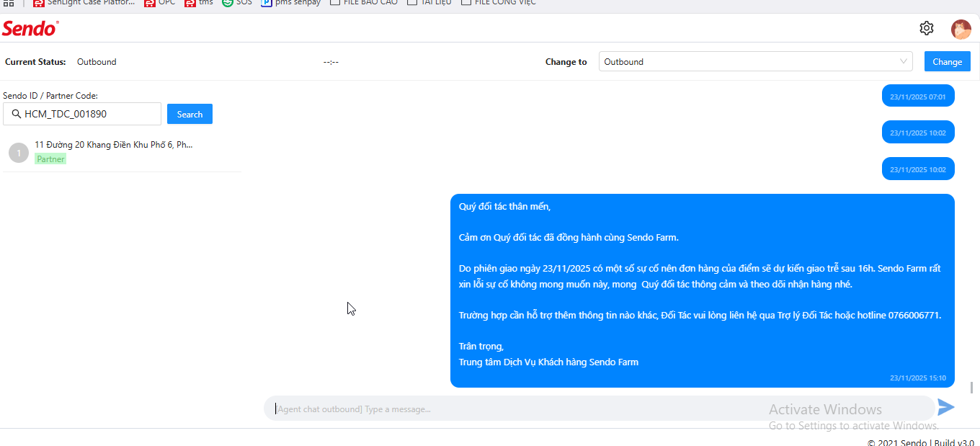Click the green Partner tag

point(50,159)
